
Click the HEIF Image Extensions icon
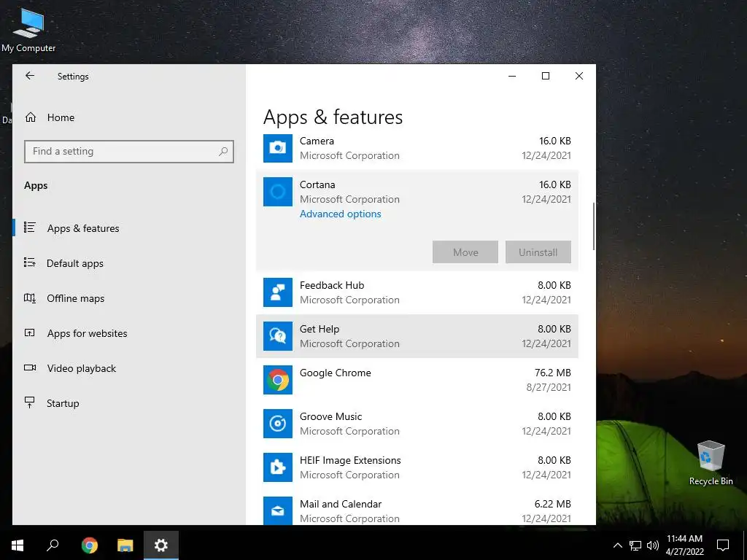(x=278, y=467)
